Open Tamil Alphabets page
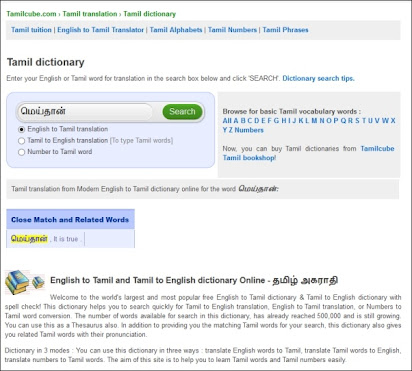The height and width of the screenshot is (371, 412). [x=176, y=30]
